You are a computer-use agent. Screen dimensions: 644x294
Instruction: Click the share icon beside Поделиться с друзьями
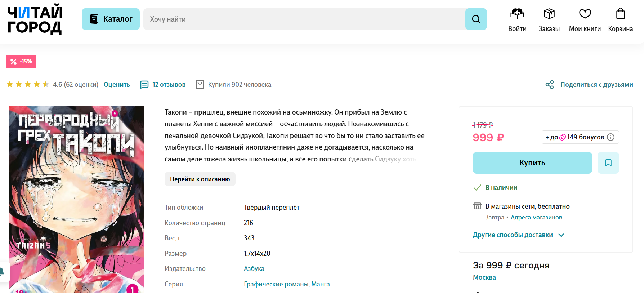pyautogui.click(x=550, y=85)
